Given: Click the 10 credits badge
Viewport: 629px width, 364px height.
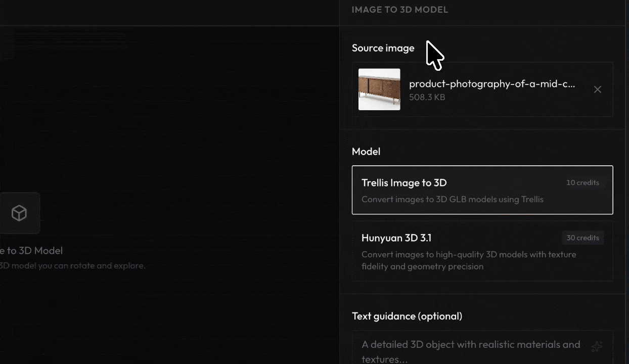Looking at the screenshot, I should pos(582,183).
